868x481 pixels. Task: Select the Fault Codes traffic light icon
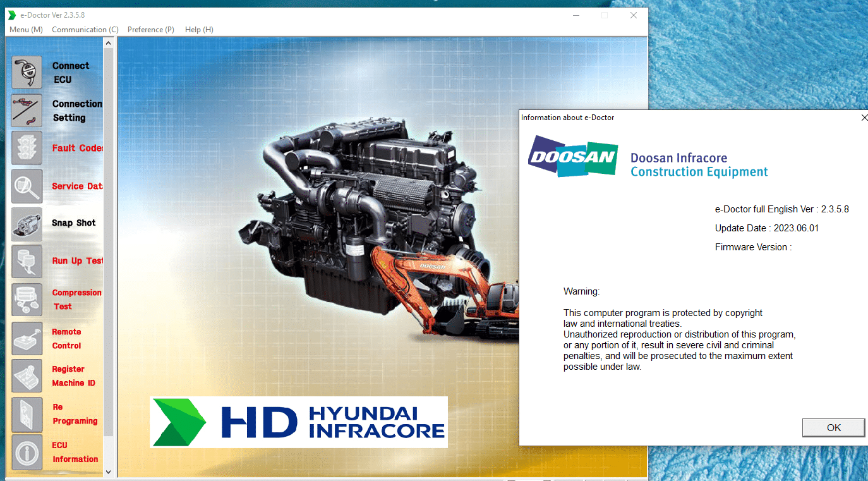coord(27,148)
